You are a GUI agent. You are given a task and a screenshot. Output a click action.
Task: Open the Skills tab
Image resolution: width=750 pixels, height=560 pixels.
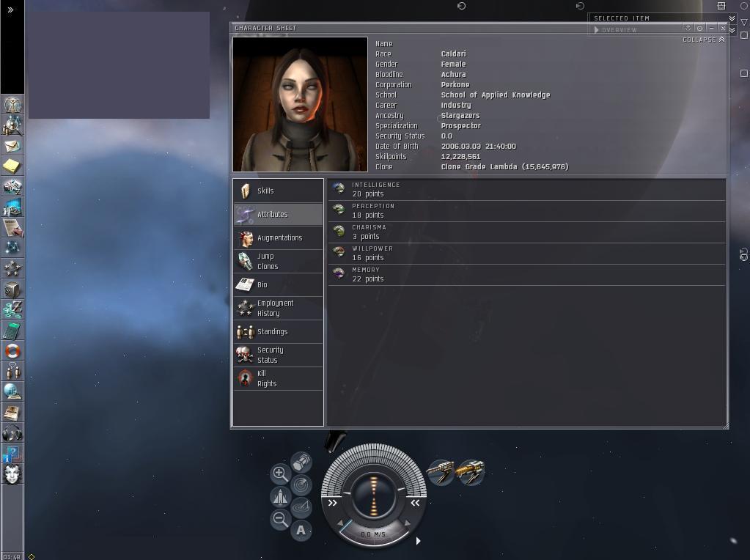click(278, 191)
